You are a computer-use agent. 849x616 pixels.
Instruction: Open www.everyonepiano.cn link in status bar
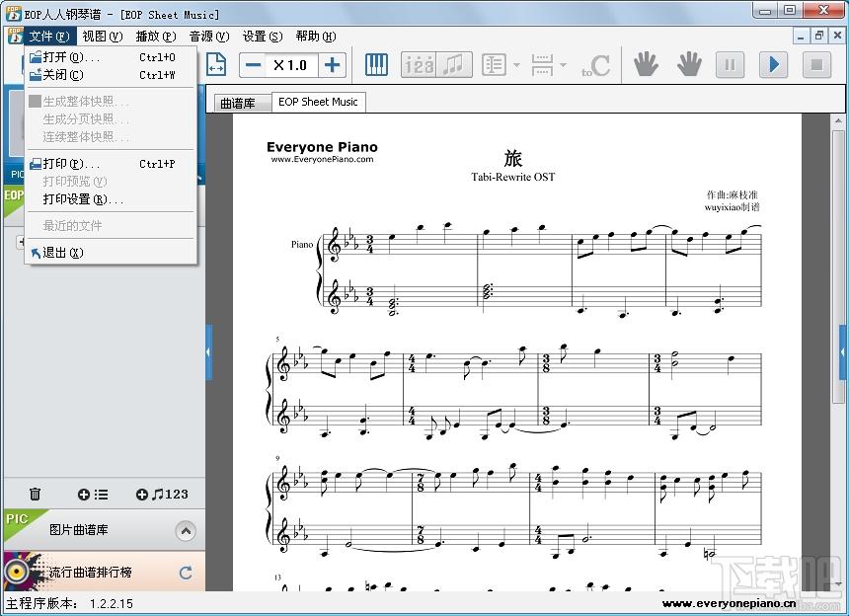729,603
